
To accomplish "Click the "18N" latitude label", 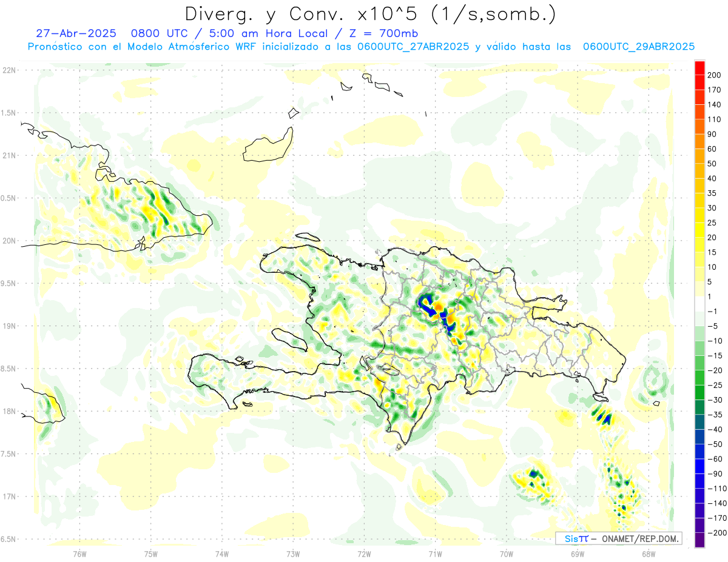I will pos(9,411).
